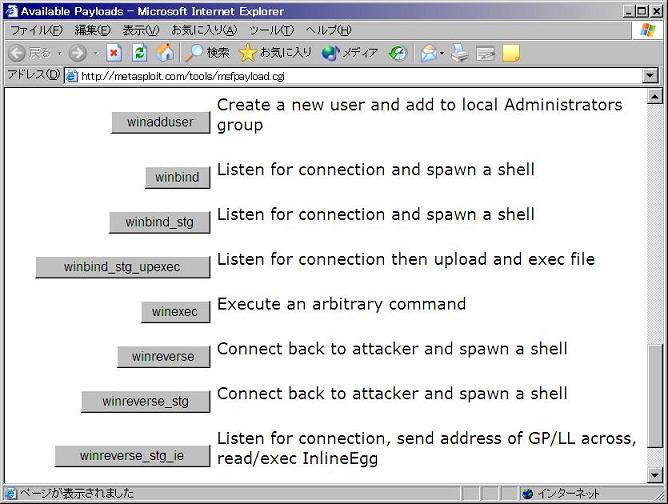Select the winbind_stg payload button
The image size is (668, 504).
(x=159, y=222)
